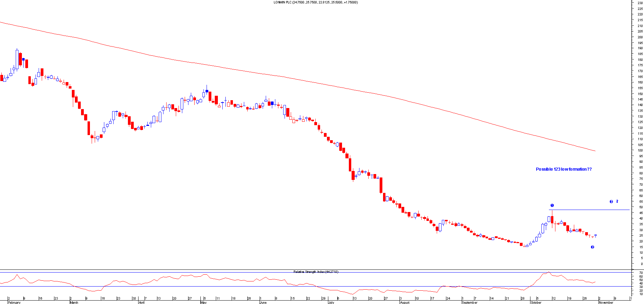Viewport: 644px width, 304px height.
Task: Click the solid blue candle in early June
Action: click(272, 103)
